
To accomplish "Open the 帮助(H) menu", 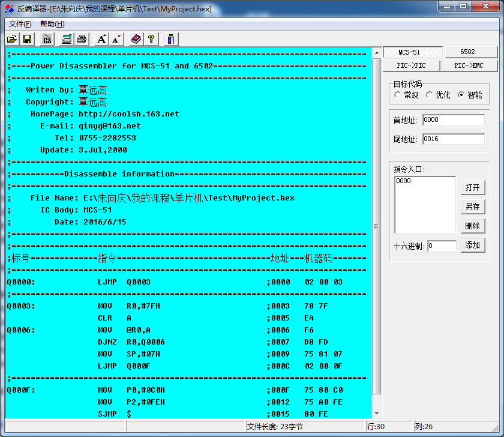I will point(52,24).
